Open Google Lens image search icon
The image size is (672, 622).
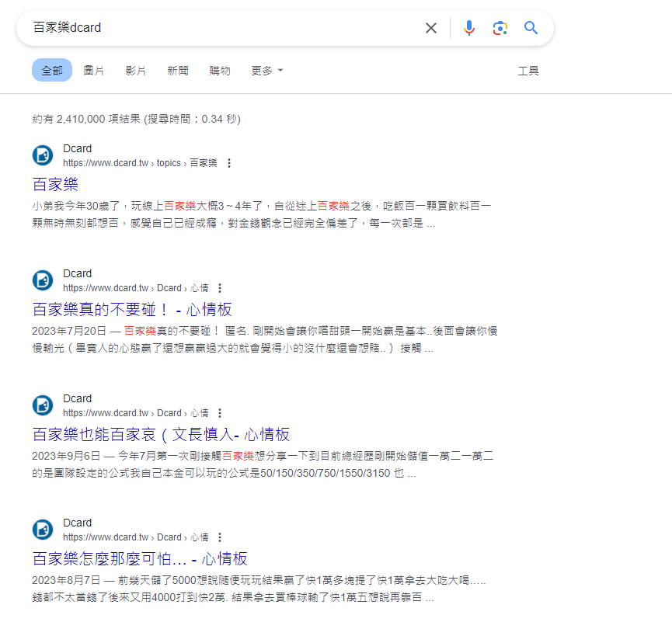pyautogui.click(x=500, y=28)
